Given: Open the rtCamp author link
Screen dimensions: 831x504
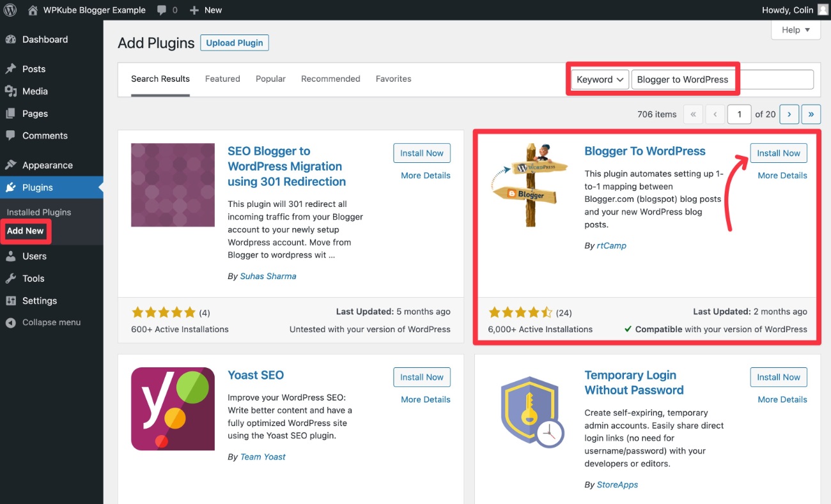Looking at the screenshot, I should (x=612, y=246).
